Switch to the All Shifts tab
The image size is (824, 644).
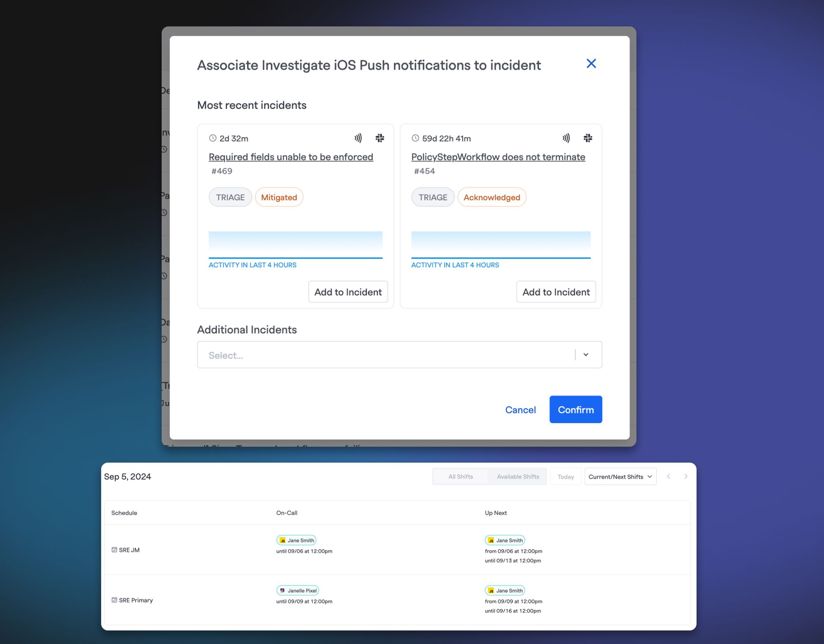(460, 477)
